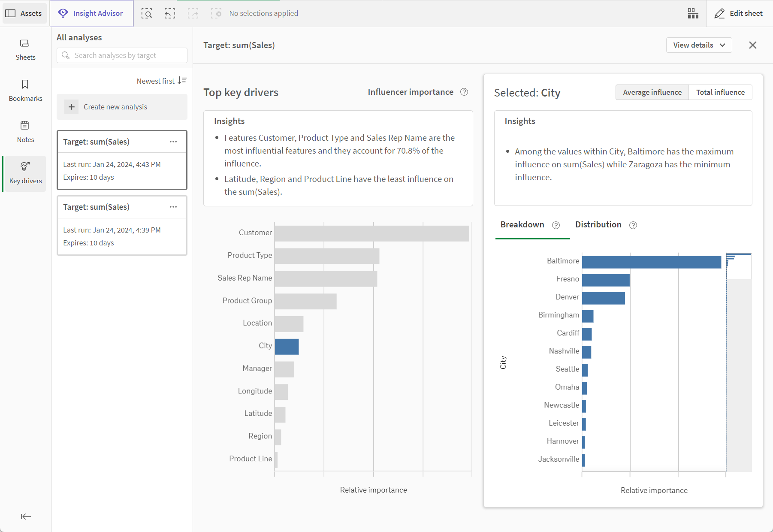Click the Fresno bar in breakdown chart

point(606,280)
